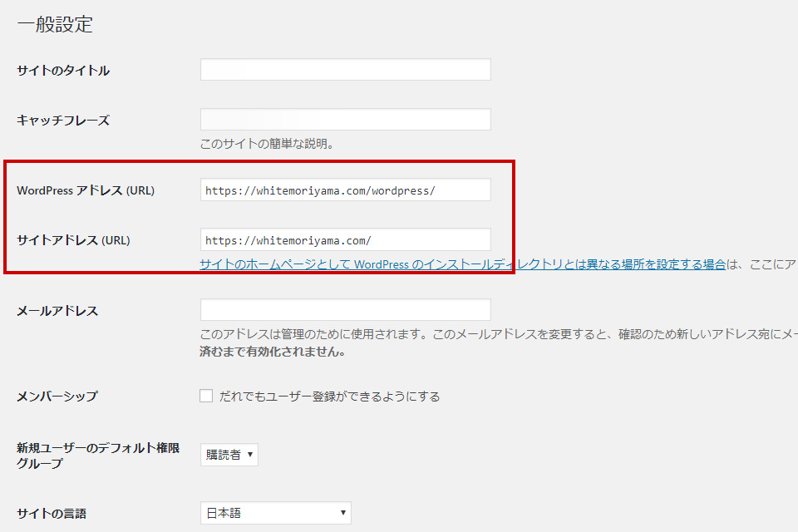Click the だれでもユーザー登録ができるようにする label text
The image size is (798, 532).
pyautogui.click(x=329, y=397)
